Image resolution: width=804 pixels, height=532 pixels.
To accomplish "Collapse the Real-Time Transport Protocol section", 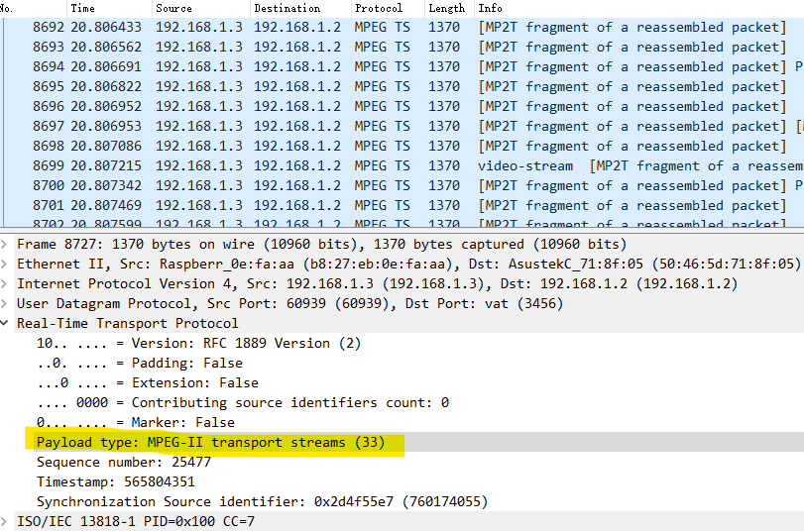I will point(7,323).
